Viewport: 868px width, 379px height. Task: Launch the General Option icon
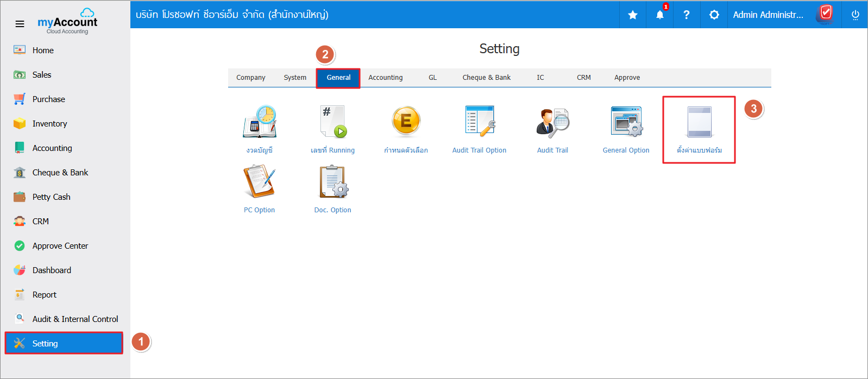coord(626,122)
